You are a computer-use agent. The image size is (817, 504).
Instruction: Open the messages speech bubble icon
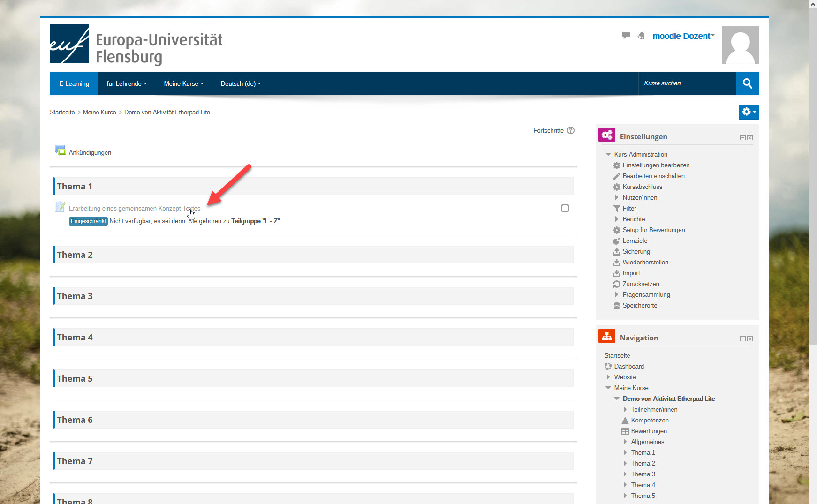(626, 36)
